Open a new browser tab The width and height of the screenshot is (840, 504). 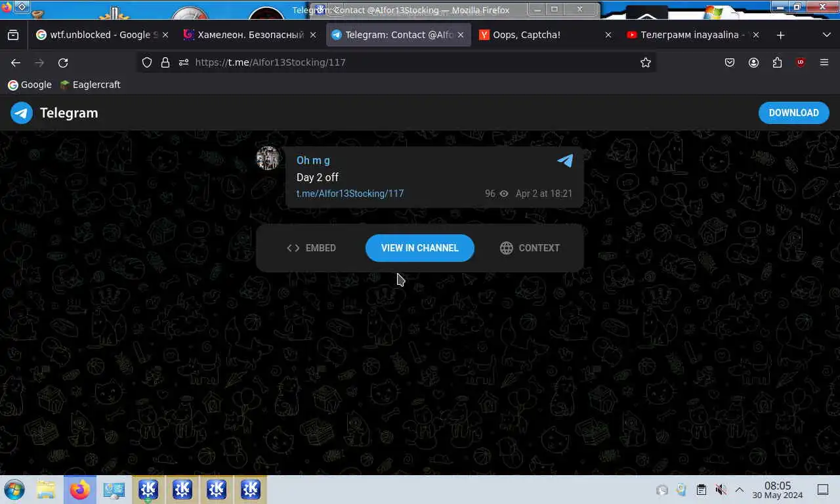pyautogui.click(x=780, y=35)
